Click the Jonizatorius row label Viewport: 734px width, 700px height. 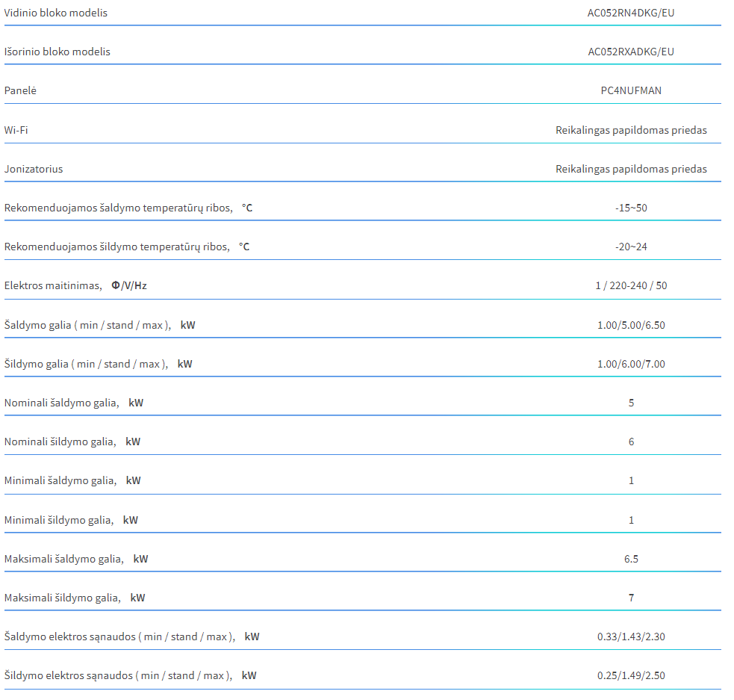click(x=34, y=169)
